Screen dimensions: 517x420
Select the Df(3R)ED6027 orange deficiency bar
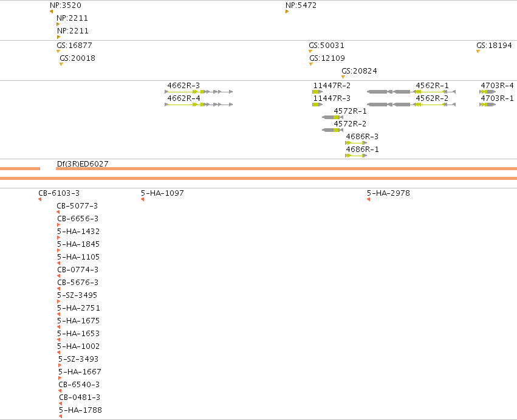[286, 168]
